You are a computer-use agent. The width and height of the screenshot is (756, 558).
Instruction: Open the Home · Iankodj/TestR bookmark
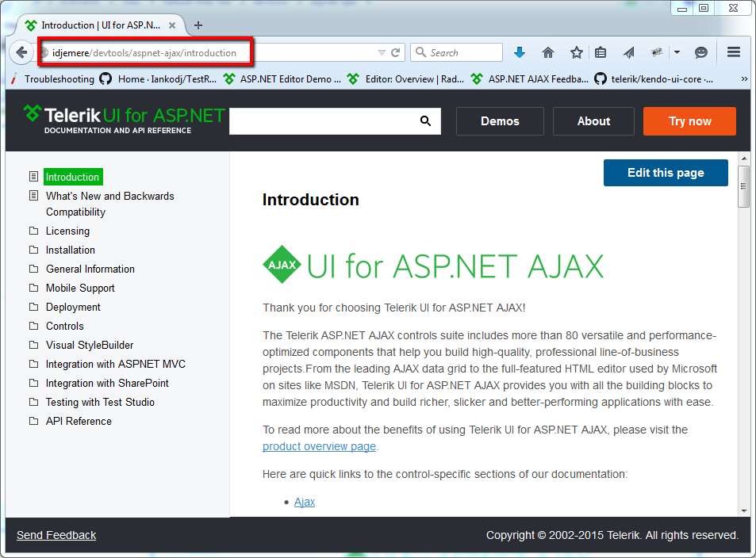pos(159,79)
